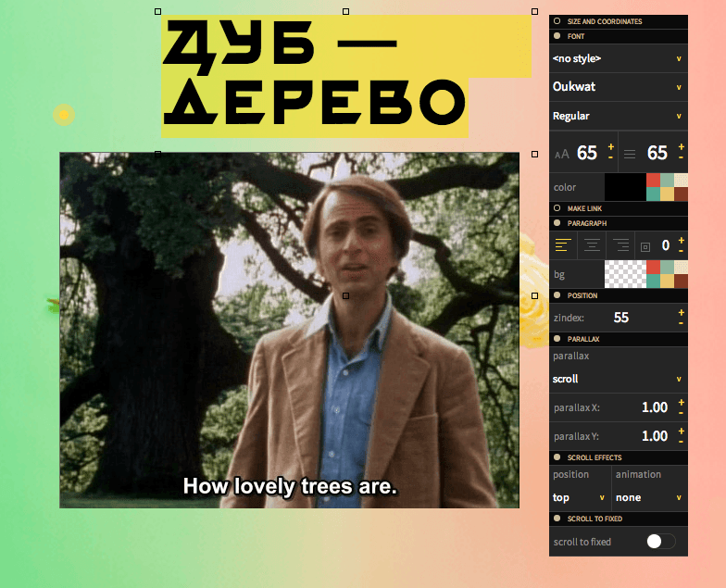Toggle the Paragraph section circle

pyautogui.click(x=557, y=222)
